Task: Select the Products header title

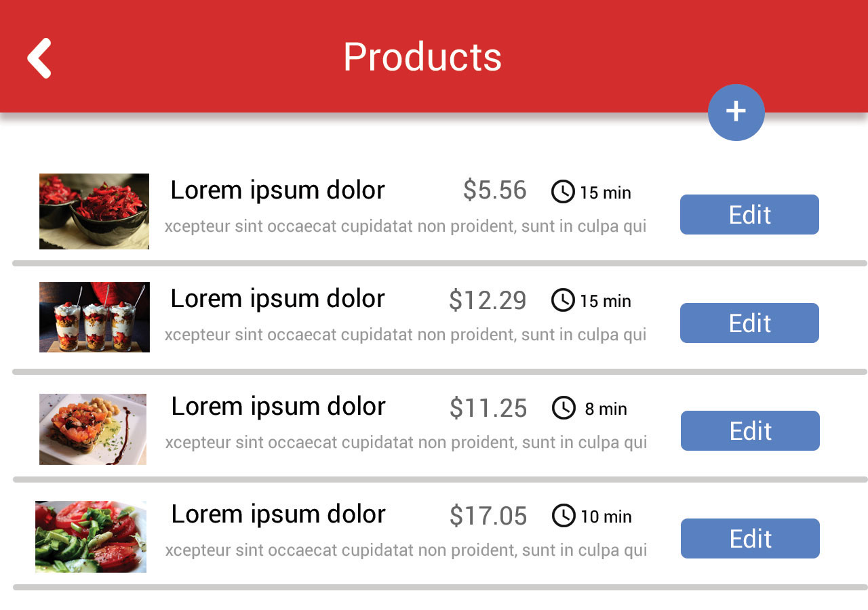Action: [x=422, y=57]
